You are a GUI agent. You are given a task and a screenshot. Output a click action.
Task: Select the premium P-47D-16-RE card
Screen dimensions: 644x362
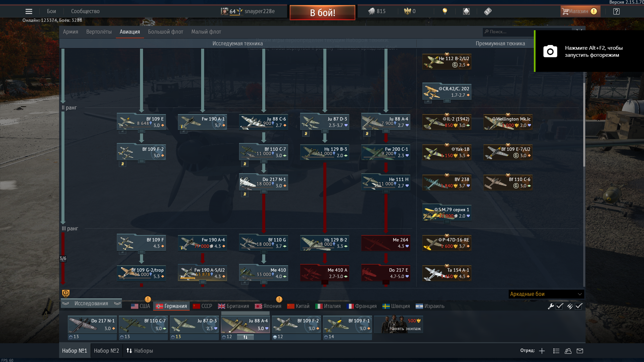[447, 242]
